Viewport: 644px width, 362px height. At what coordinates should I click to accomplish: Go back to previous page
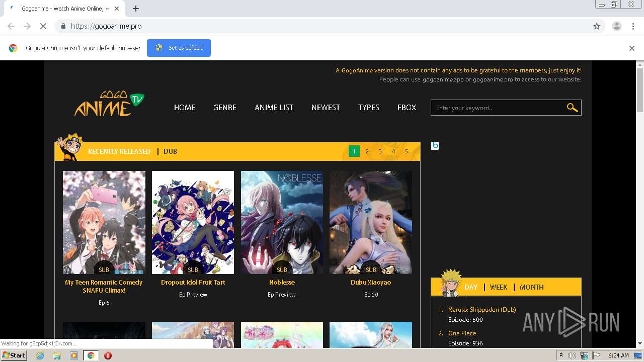(x=11, y=26)
